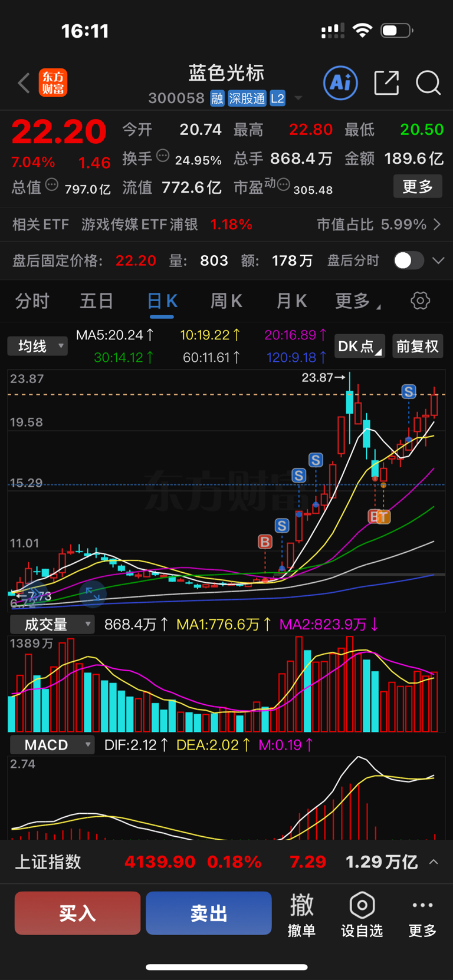Tap the stock code 300058
This screenshot has height=980, width=453.
[x=176, y=98]
